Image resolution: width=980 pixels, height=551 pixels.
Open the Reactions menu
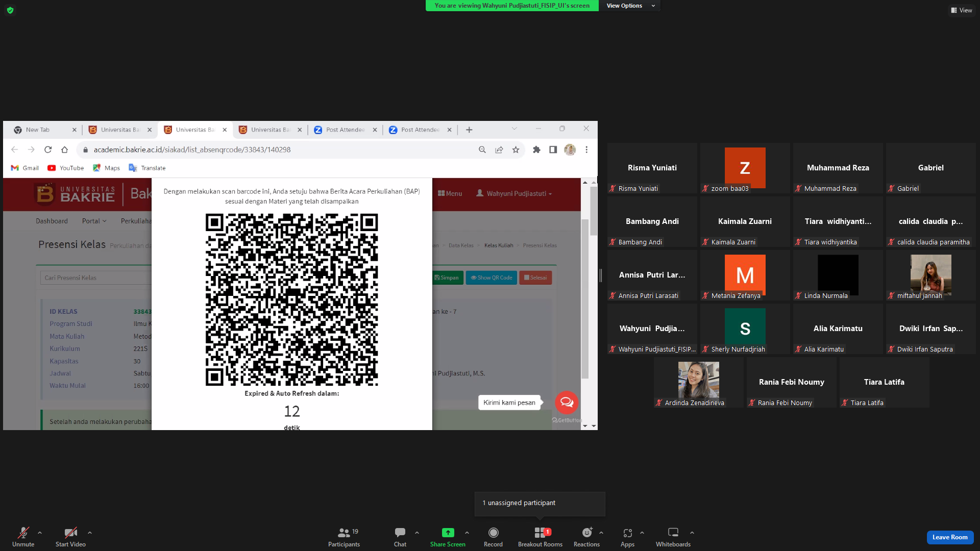click(x=586, y=537)
